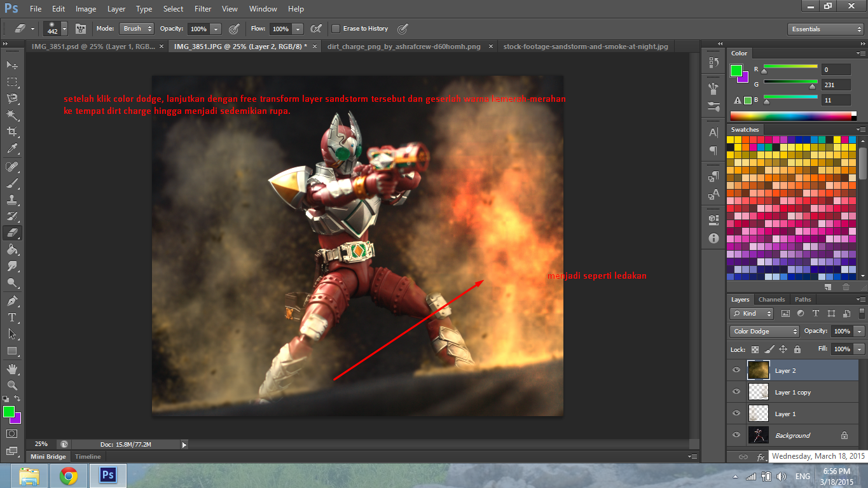Select the Pen tool

coord(10,299)
